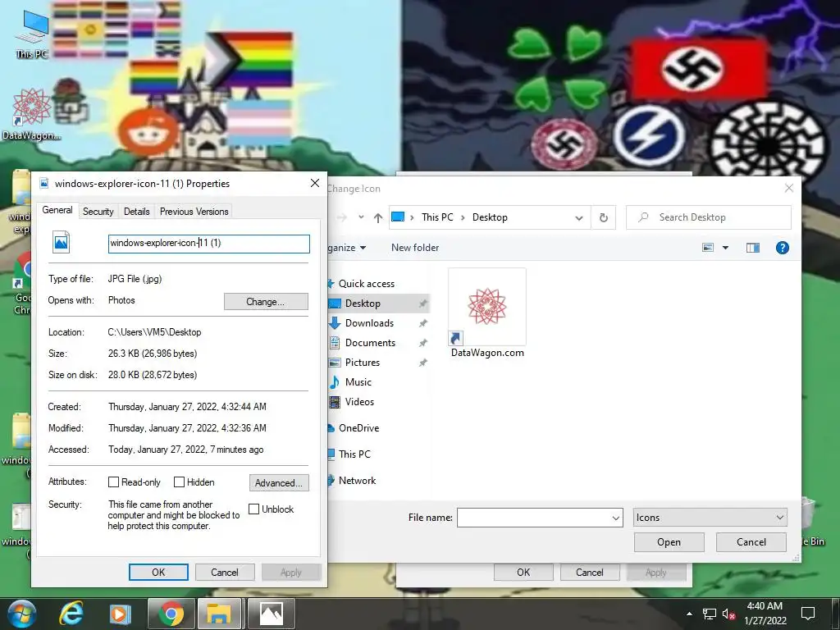Open recent locations dropdown arrow

[x=361, y=217]
